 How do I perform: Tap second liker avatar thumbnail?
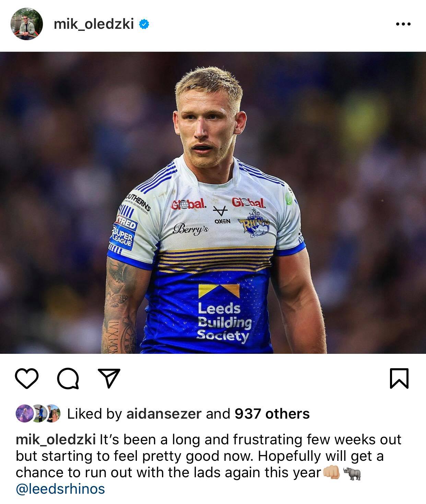tap(38, 413)
